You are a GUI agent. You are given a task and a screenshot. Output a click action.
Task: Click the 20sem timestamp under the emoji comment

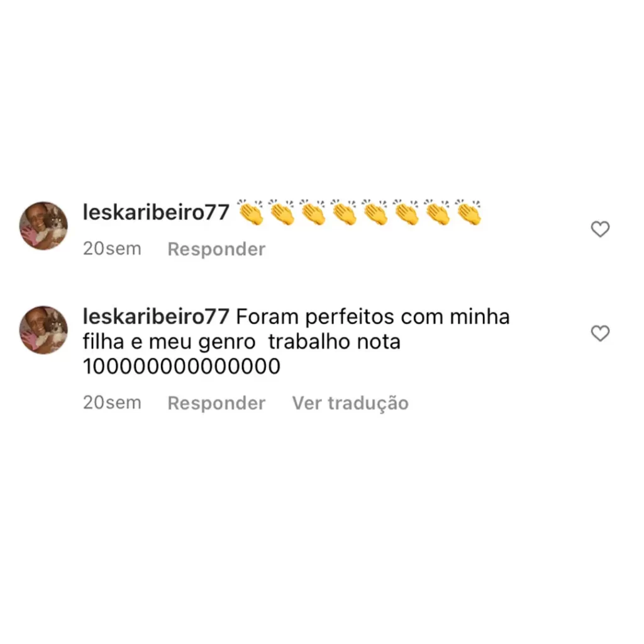click(112, 248)
